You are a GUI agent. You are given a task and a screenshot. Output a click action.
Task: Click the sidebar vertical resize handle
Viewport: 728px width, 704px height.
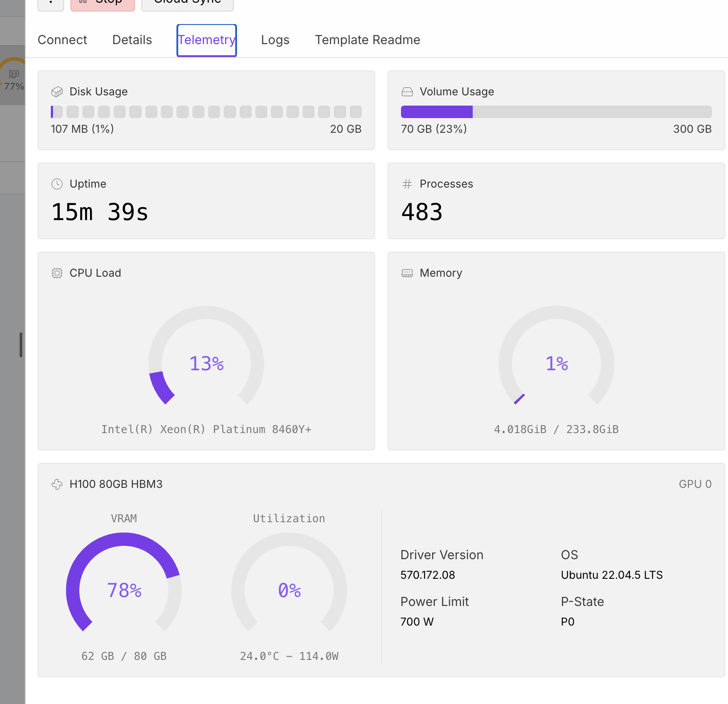21,345
